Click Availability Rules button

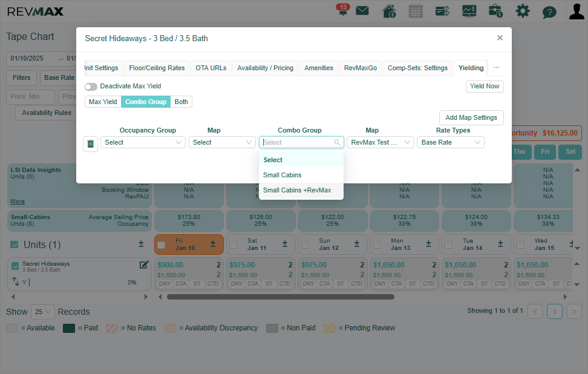point(46,113)
